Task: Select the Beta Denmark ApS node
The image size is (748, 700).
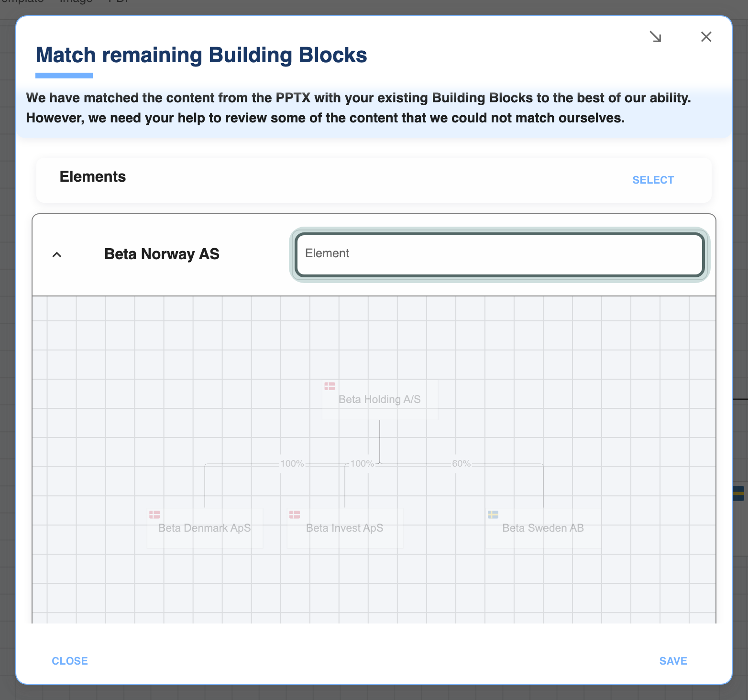Action: click(205, 528)
